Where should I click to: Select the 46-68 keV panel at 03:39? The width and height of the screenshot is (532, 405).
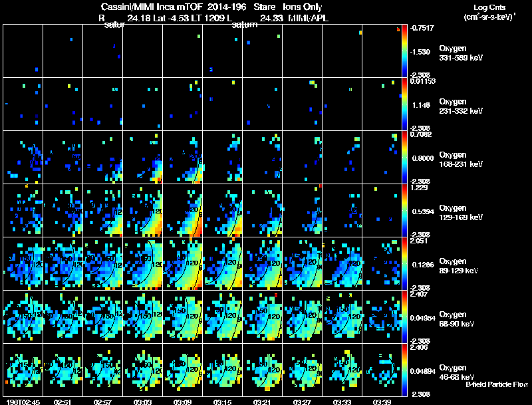pos(382,370)
